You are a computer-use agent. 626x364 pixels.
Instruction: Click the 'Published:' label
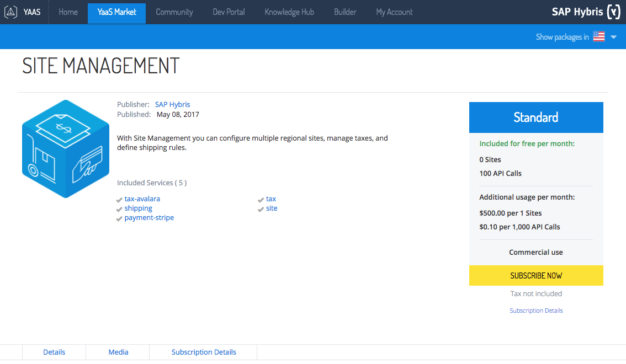point(134,114)
